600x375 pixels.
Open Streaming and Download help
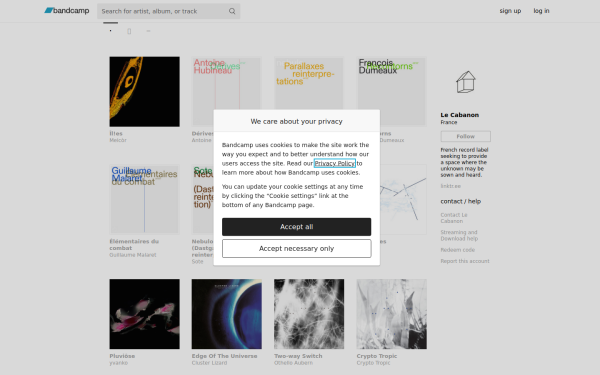459,235
